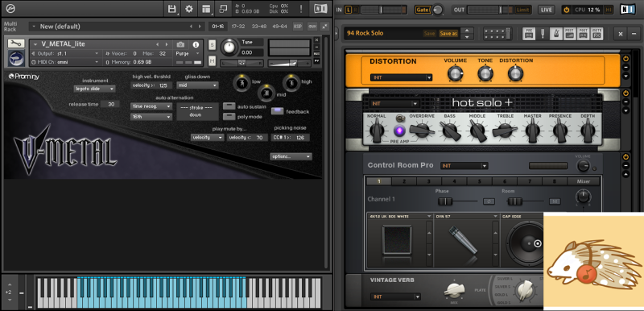Show the Post tapedeck in Guitar Rig

tap(583, 33)
